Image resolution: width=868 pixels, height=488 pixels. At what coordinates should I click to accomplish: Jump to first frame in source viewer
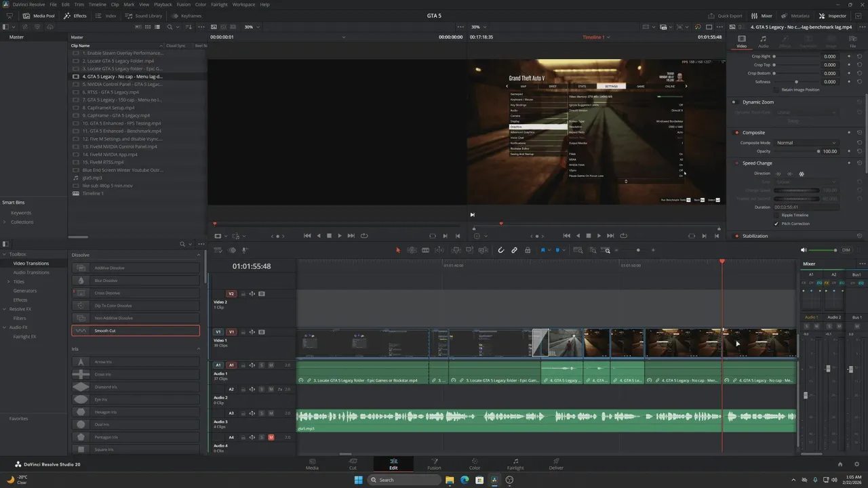[307, 236]
